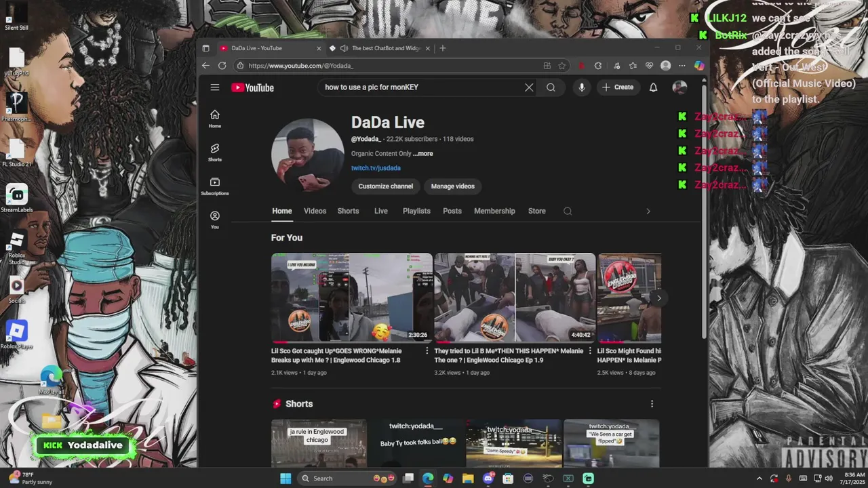Click Windows Start button
The image size is (868, 488).
click(x=285, y=479)
